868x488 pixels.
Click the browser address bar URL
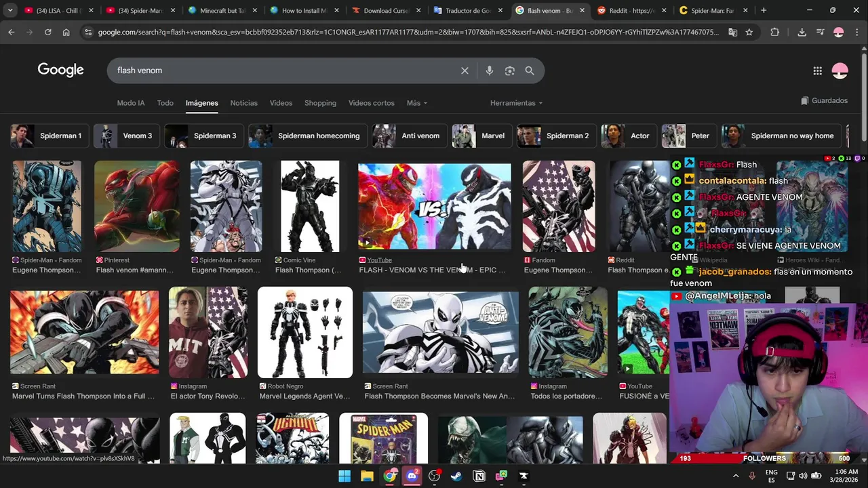tap(407, 32)
